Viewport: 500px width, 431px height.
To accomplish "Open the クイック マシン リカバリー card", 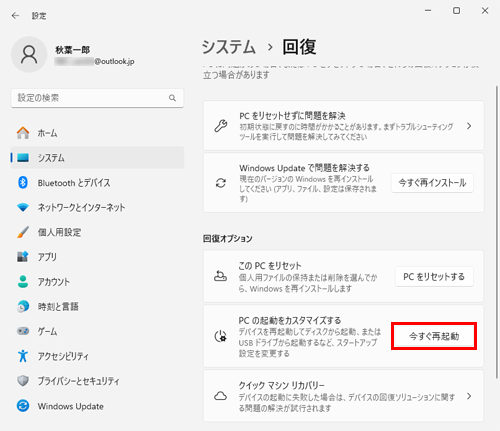I will 343,396.
